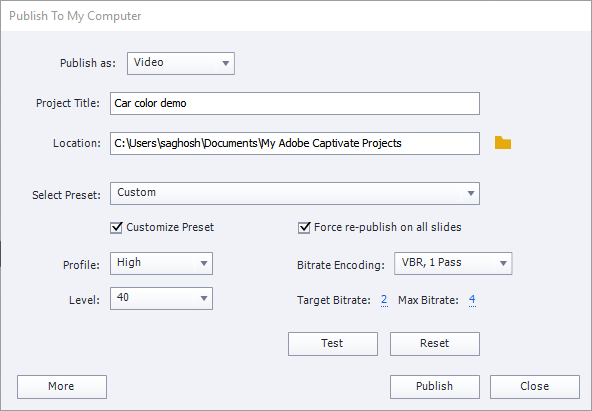Viewport: 592px width, 411px height.
Task: Open the Publish as dropdown
Action: coord(181,63)
